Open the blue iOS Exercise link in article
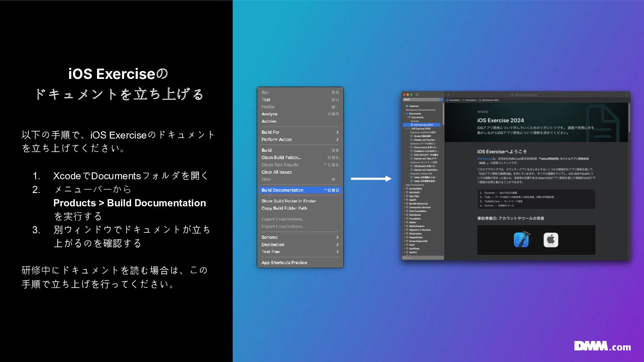 coord(485,159)
